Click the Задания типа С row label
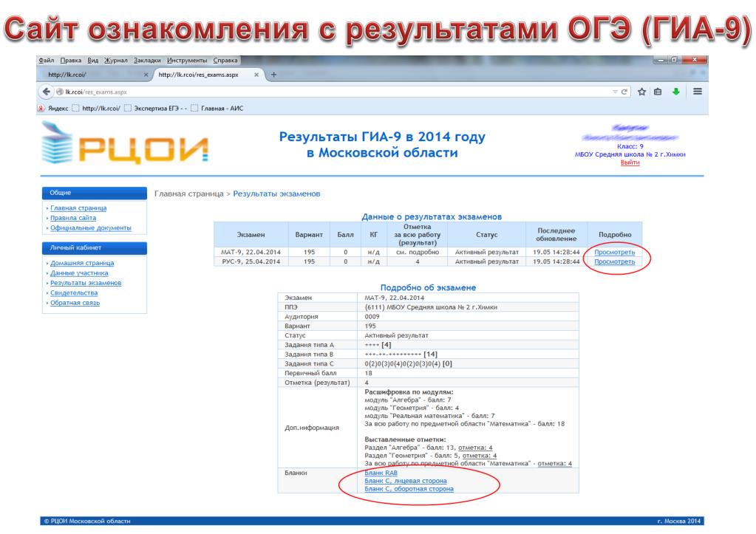Image resolution: width=756 pixels, height=534 pixels. click(x=309, y=364)
